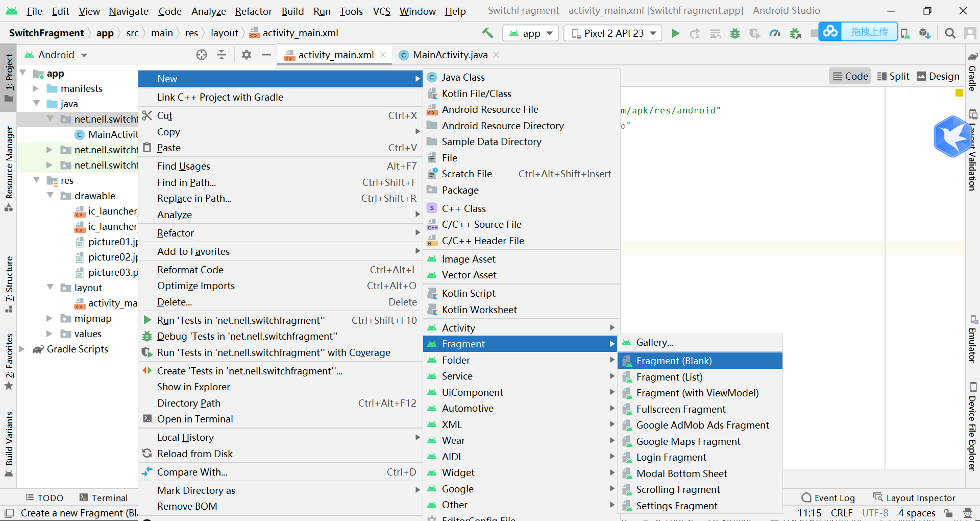The height and width of the screenshot is (521, 980).
Task: Open the Resource Manager side panel
Action: 9,168
